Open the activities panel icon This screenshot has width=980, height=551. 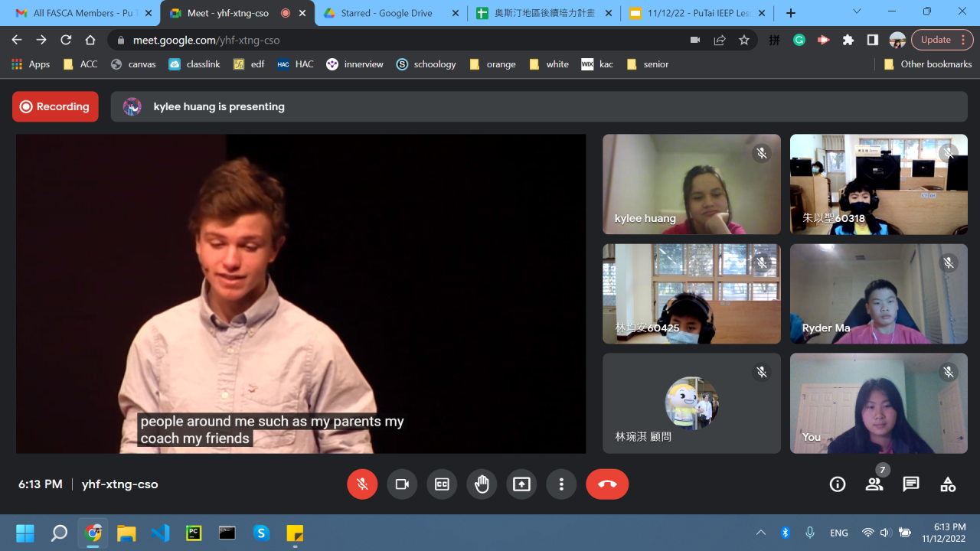tap(948, 484)
